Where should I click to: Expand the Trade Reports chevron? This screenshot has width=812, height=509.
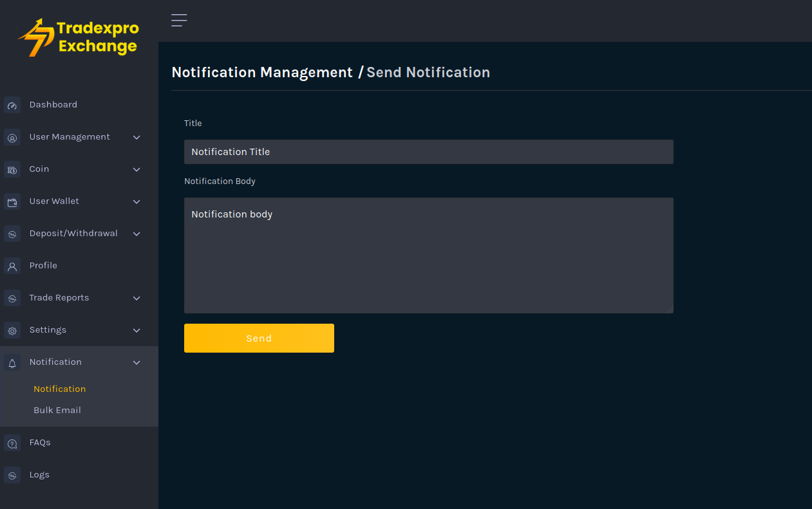137,298
